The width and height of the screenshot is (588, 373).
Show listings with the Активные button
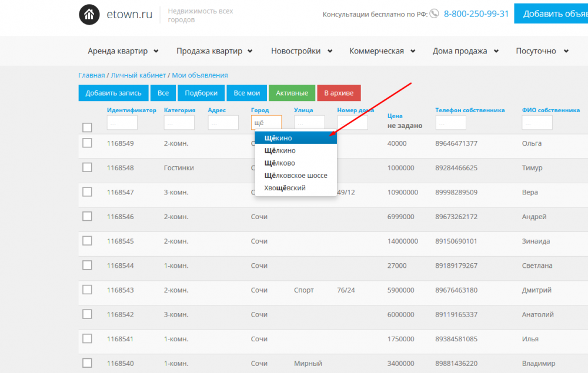tap(292, 93)
